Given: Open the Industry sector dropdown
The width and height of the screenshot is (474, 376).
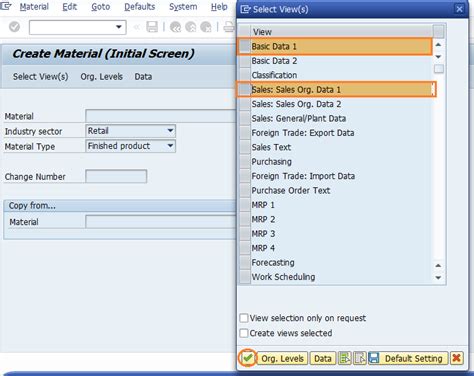Looking at the screenshot, I should coord(170,131).
